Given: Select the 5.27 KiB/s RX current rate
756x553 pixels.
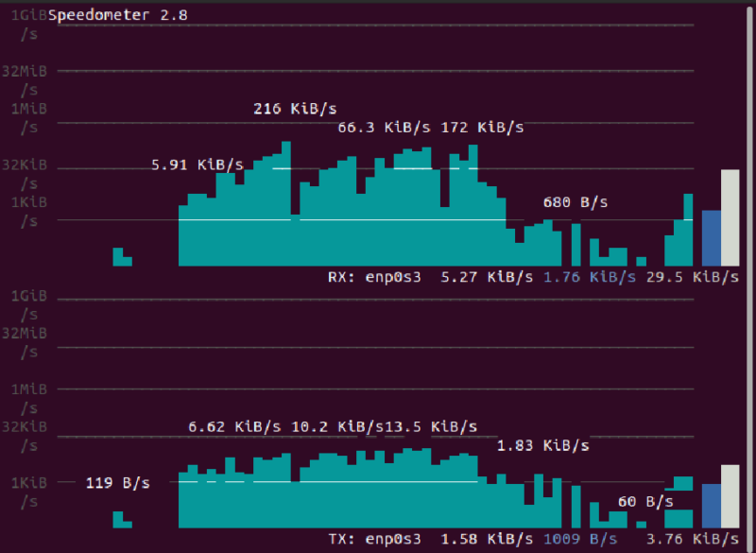Looking at the screenshot, I should click(487, 277).
